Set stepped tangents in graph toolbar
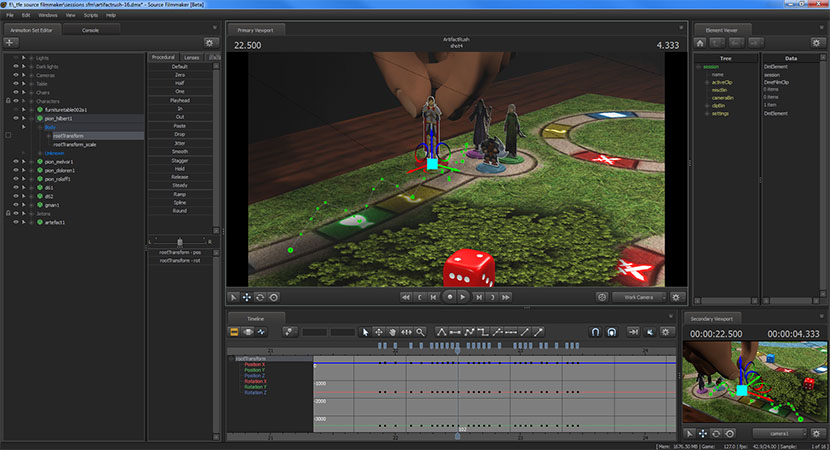830x450 pixels. (x=483, y=332)
